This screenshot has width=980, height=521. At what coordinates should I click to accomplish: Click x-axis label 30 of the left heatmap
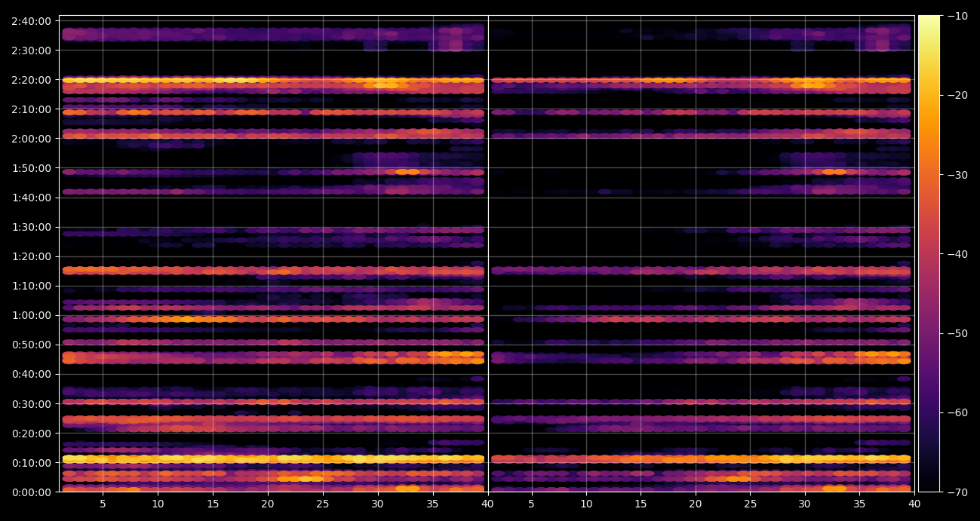[x=378, y=504]
